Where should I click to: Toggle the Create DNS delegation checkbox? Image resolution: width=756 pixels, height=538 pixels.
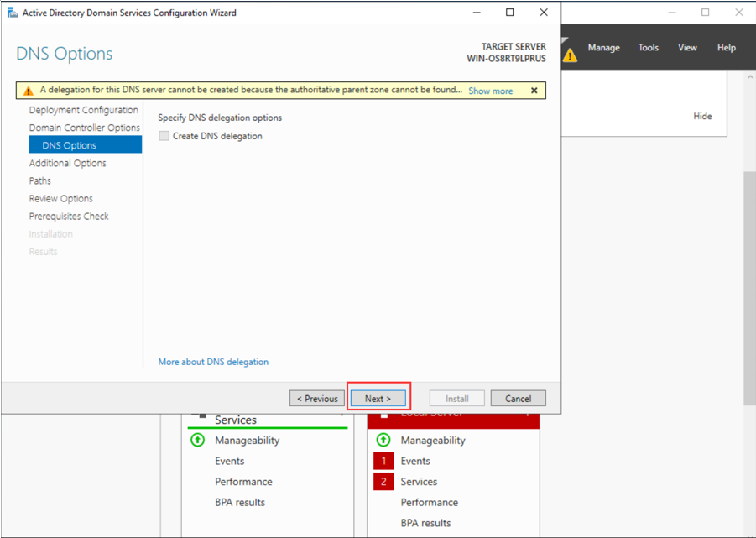[x=164, y=136]
